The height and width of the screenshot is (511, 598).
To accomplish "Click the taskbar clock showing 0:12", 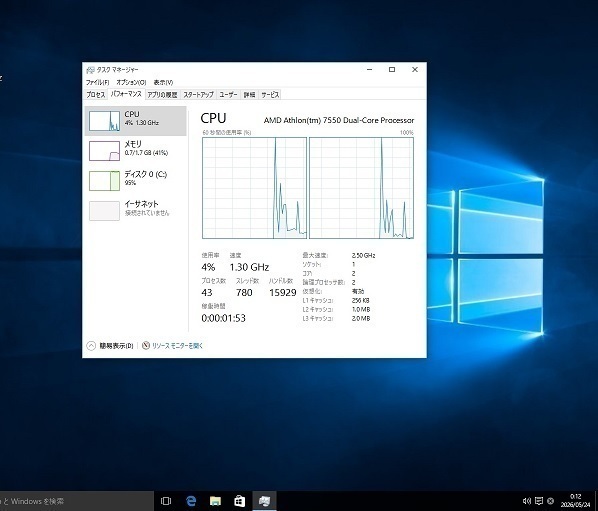I will click(x=575, y=501).
